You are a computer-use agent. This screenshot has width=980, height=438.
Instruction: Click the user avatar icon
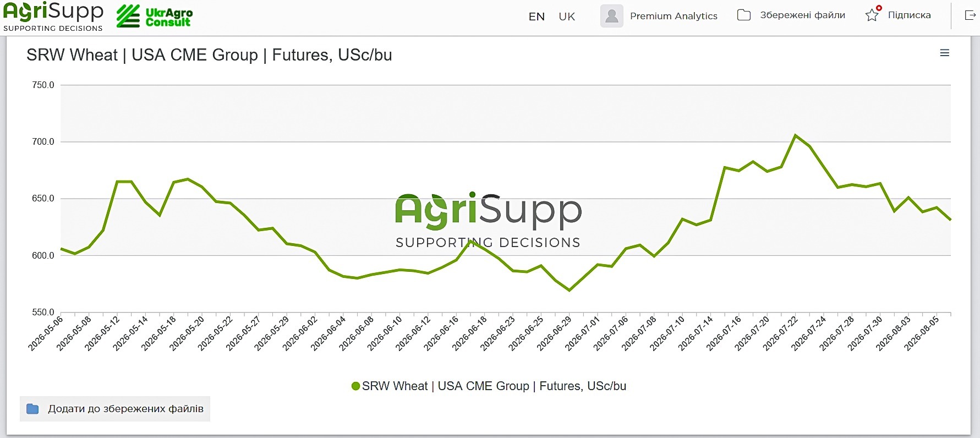(612, 16)
